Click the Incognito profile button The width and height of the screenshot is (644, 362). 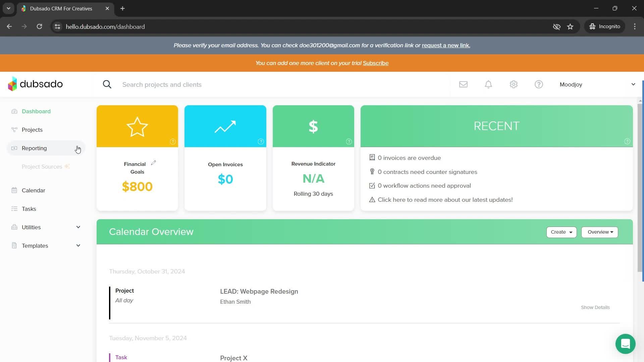pos(605,26)
